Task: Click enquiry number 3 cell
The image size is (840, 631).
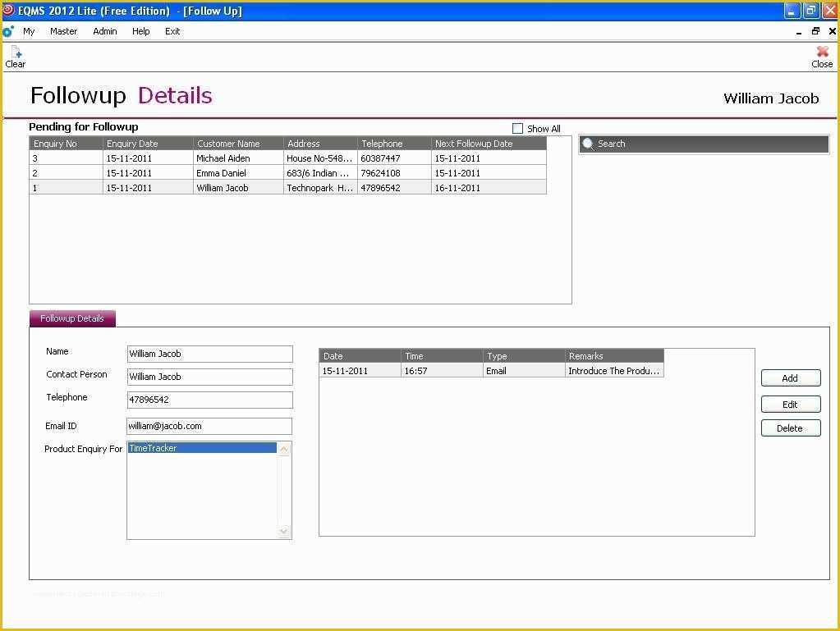Action: pos(66,158)
